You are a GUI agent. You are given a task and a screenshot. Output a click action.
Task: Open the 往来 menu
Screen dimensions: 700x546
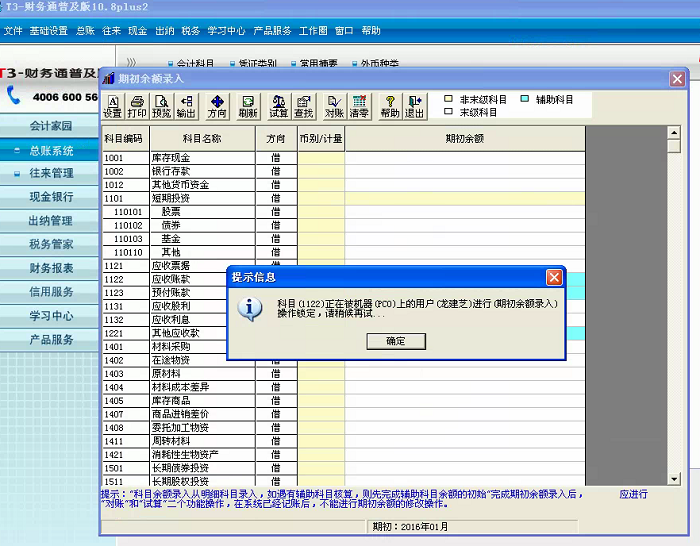pos(112,31)
